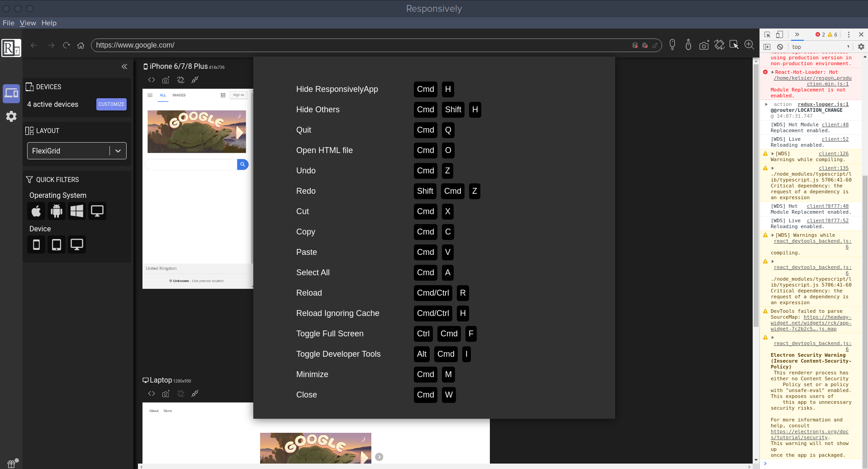Click the delete cookies icon in address bar
This screenshot has width=868, height=469.
pos(645,45)
